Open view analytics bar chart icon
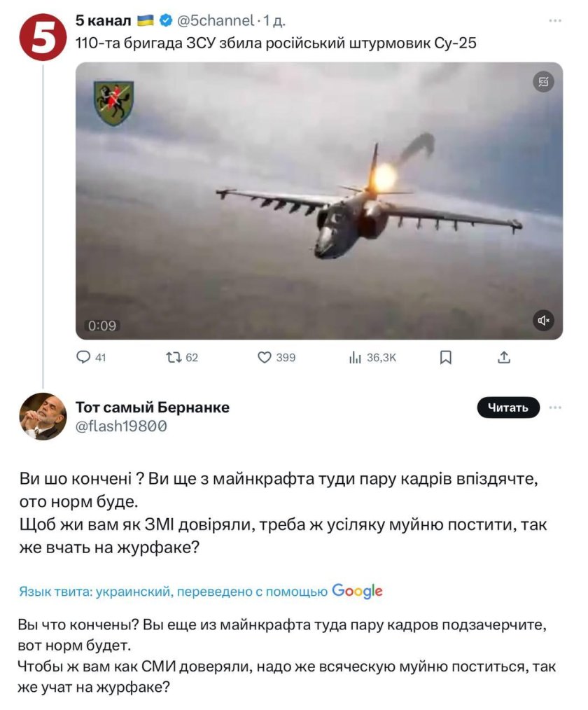 [355, 358]
